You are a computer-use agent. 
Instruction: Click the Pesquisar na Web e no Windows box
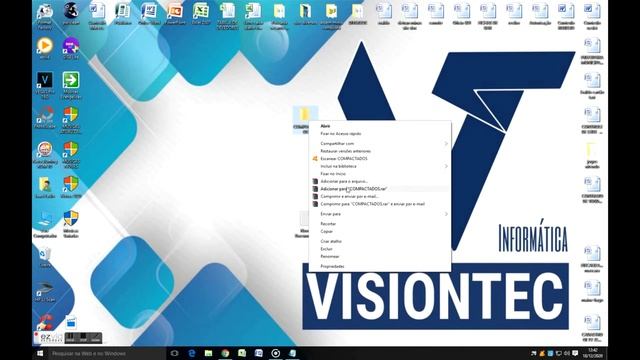[107, 353]
